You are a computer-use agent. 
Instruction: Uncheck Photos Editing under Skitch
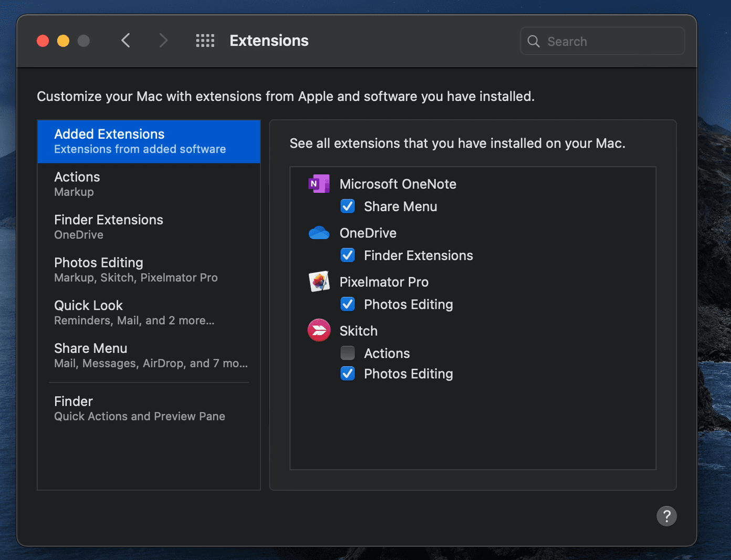tap(348, 374)
